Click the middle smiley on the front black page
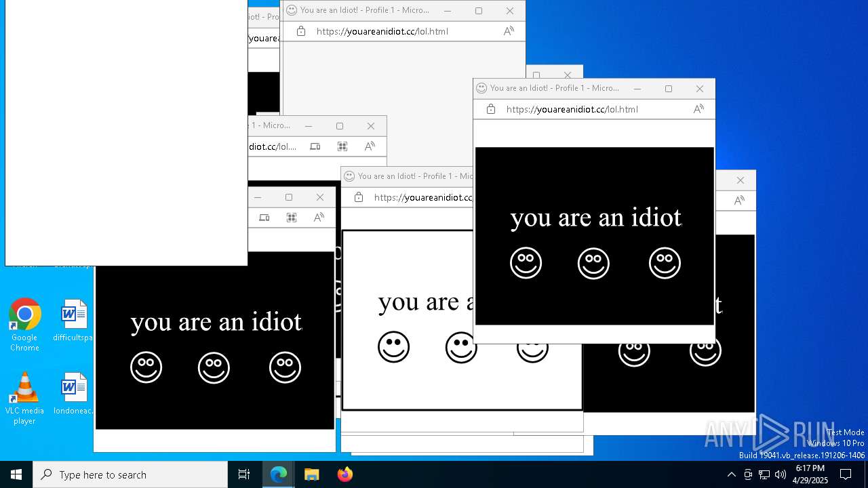The height and width of the screenshot is (488, 868). pos(593,263)
